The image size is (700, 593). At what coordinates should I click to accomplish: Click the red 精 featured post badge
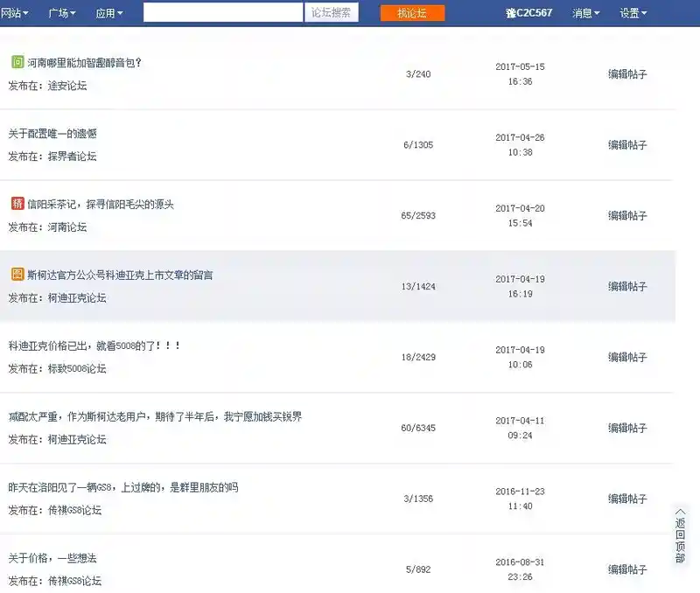click(17, 204)
